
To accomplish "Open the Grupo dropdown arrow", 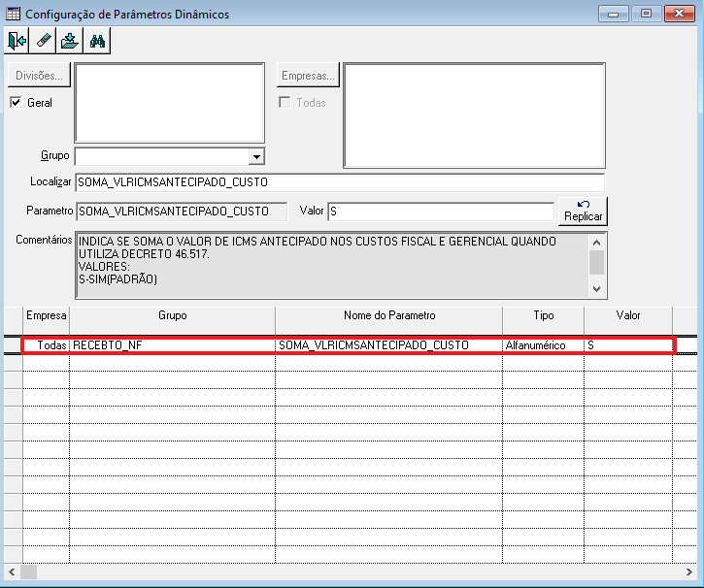I will click(256, 157).
